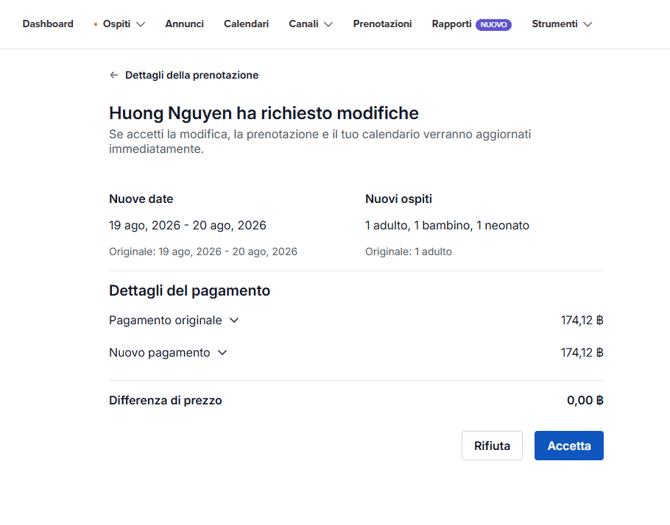The height and width of the screenshot is (525, 670).
Task: Click the Canali navigation label
Action: [x=303, y=24]
